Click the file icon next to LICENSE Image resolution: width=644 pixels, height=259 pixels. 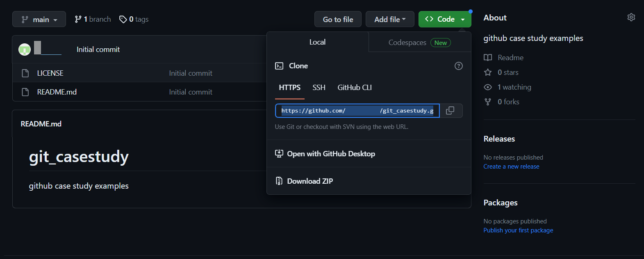tap(25, 73)
